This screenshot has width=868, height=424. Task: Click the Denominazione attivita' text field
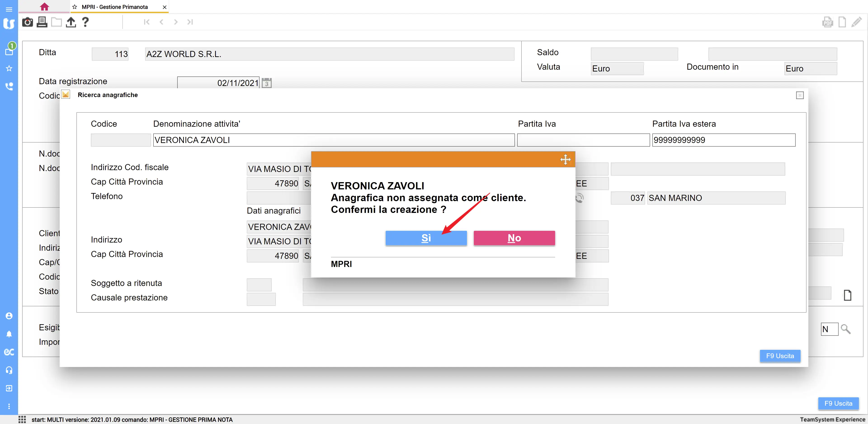click(334, 140)
